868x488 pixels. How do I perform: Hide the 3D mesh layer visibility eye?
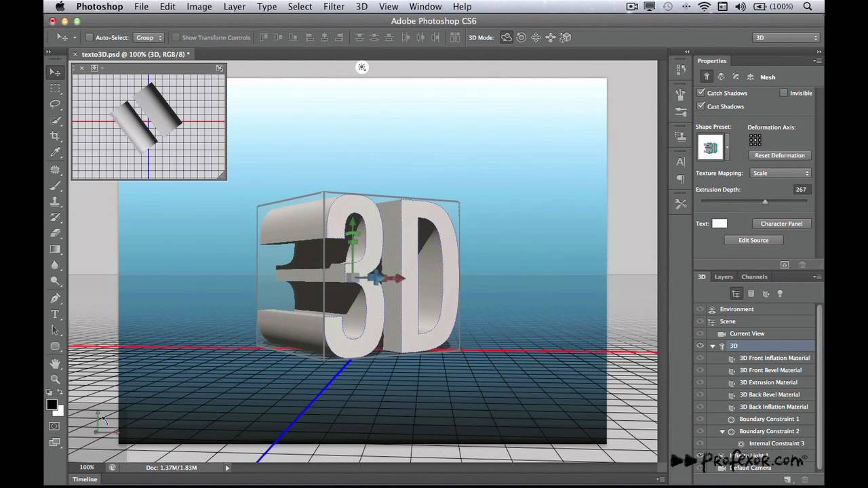click(701, 346)
